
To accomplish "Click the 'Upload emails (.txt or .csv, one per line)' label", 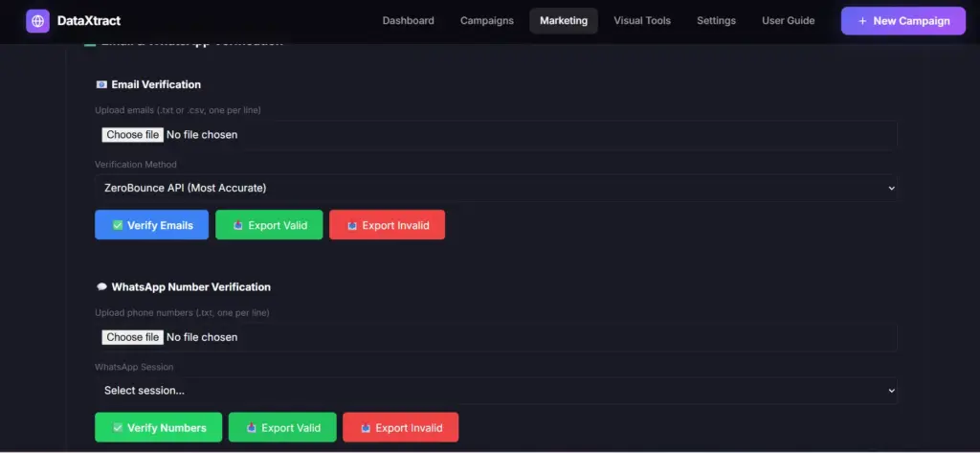I will click(178, 110).
